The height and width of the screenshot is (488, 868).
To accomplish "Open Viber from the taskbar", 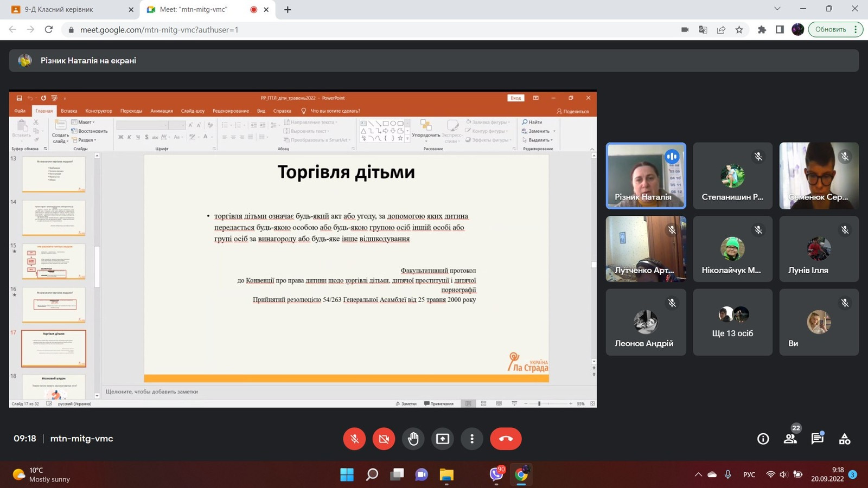I will (496, 474).
